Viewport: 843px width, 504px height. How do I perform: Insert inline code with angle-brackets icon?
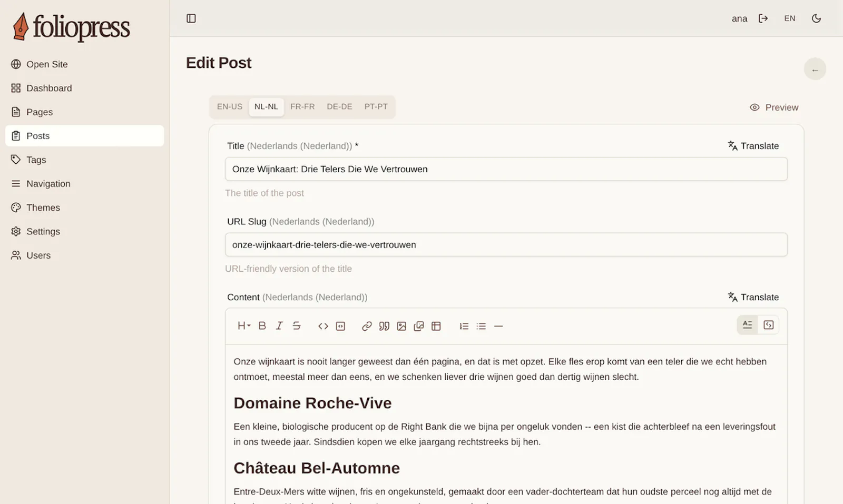coord(324,326)
